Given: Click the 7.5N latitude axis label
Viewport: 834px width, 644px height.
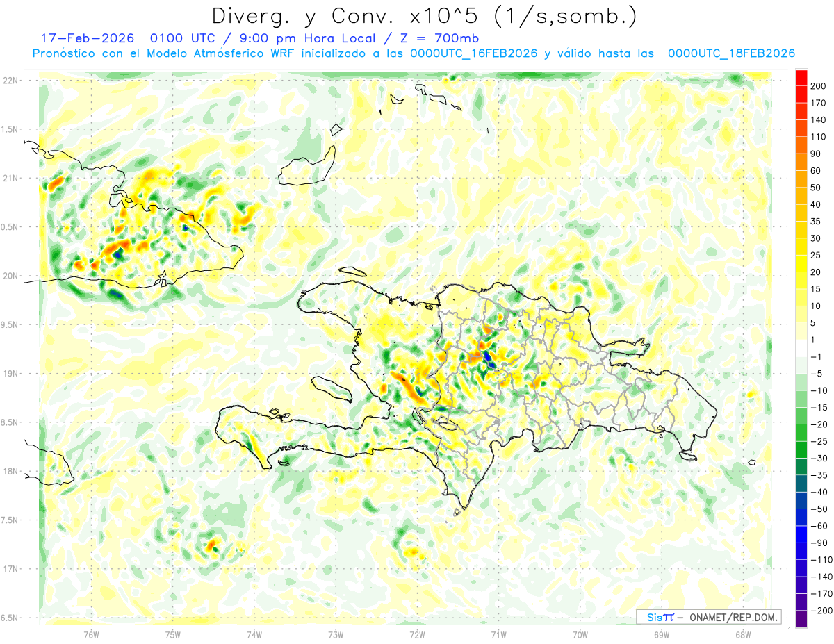Looking at the screenshot, I should point(10,520).
